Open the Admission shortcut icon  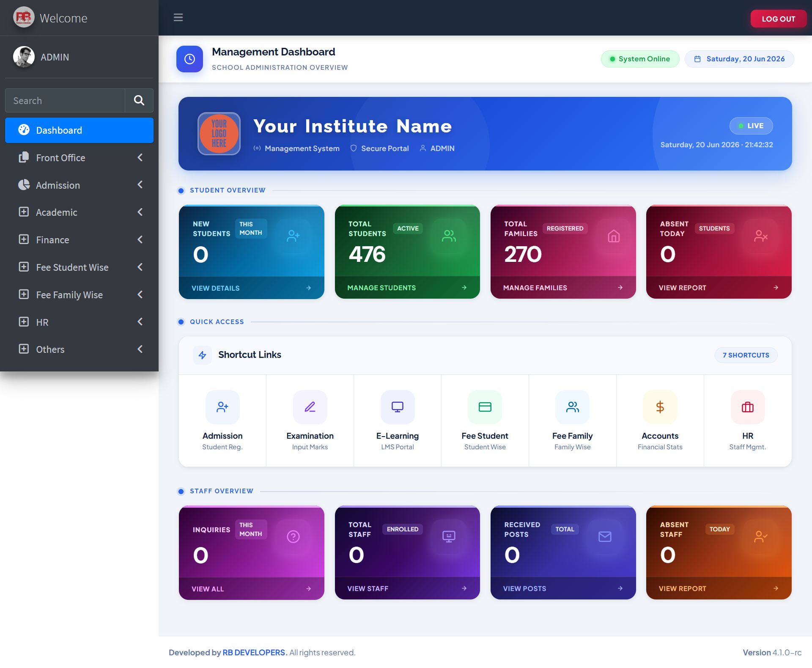(x=222, y=407)
